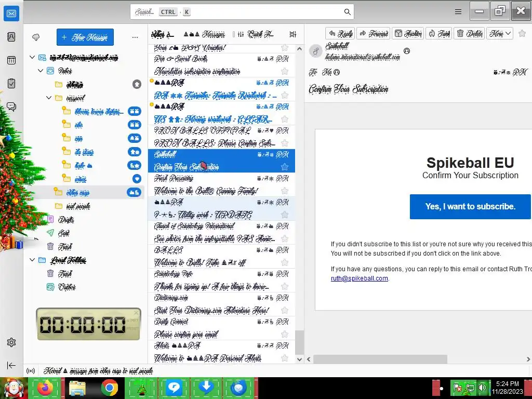Toggle star on Start Your Dictionary.com Adventure email
The width and height of the screenshot is (532, 399).
[285, 310]
